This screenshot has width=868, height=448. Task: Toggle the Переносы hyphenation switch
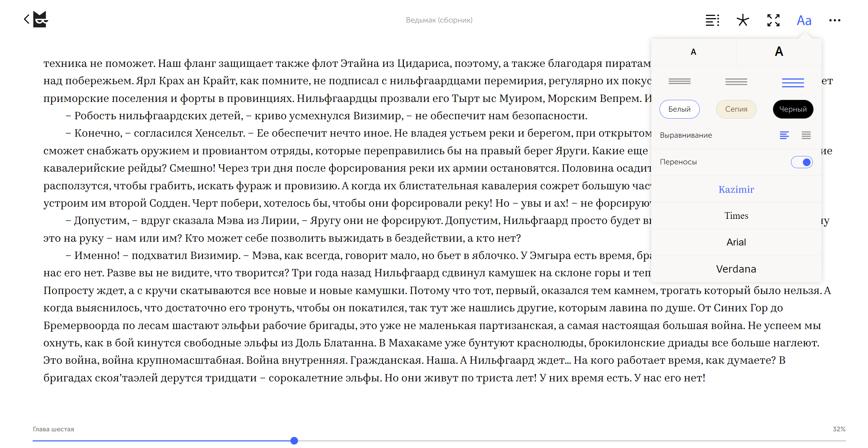(801, 162)
